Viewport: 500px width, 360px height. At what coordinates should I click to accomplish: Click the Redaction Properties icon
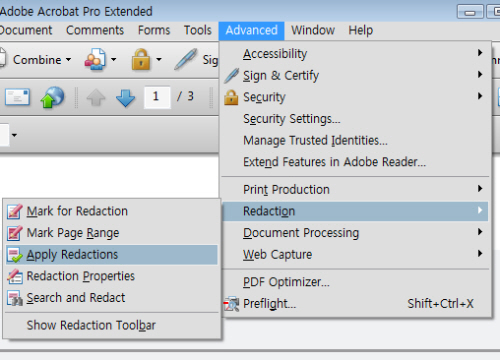click(x=15, y=276)
